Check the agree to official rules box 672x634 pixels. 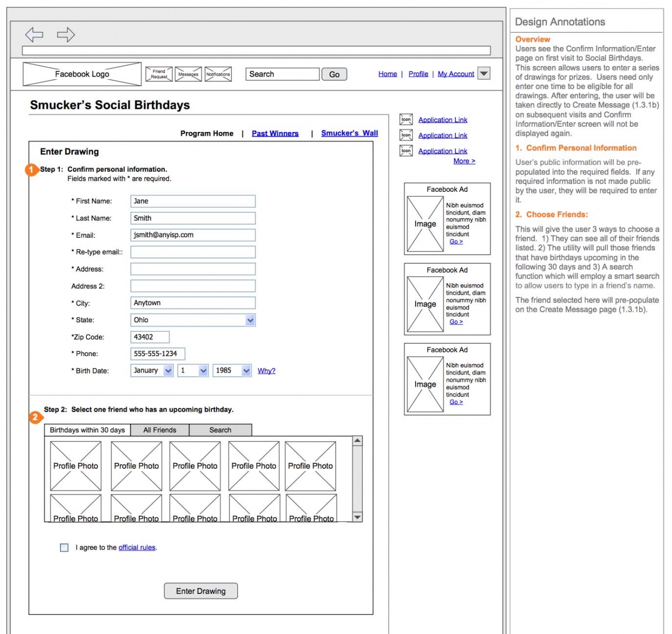pyautogui.click(x=64, y=548)
